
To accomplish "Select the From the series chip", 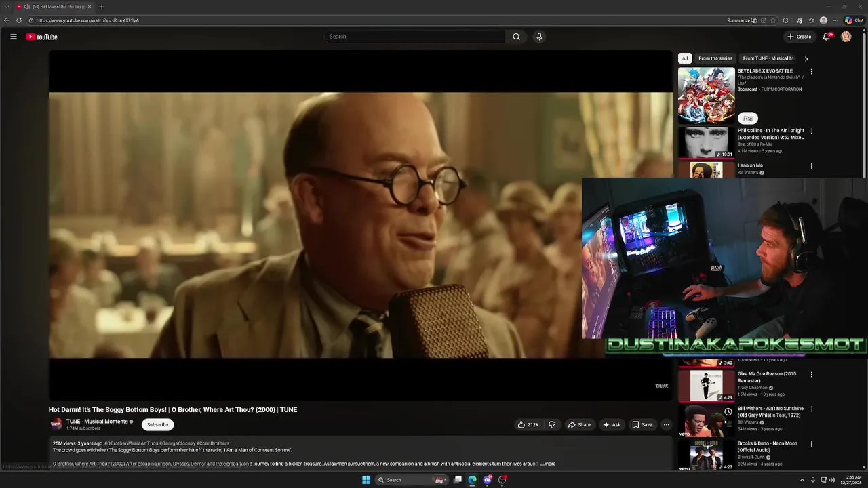I will coord(715,58).
